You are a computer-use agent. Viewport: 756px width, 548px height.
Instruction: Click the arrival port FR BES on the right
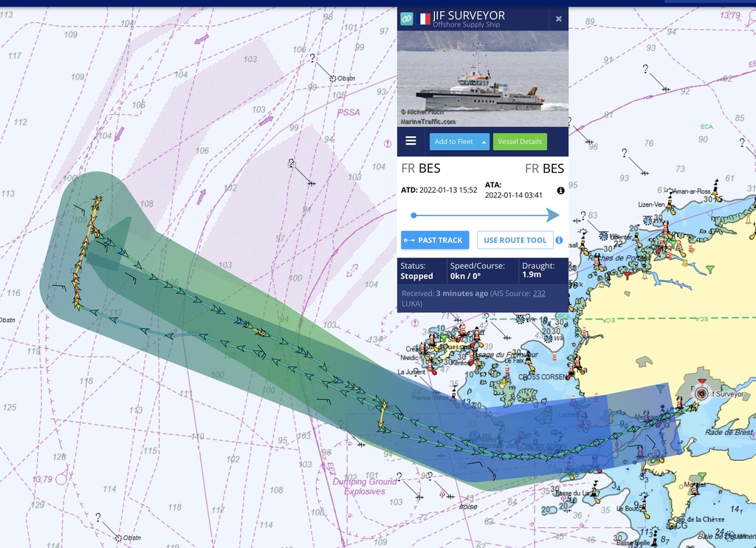point(544,168)
